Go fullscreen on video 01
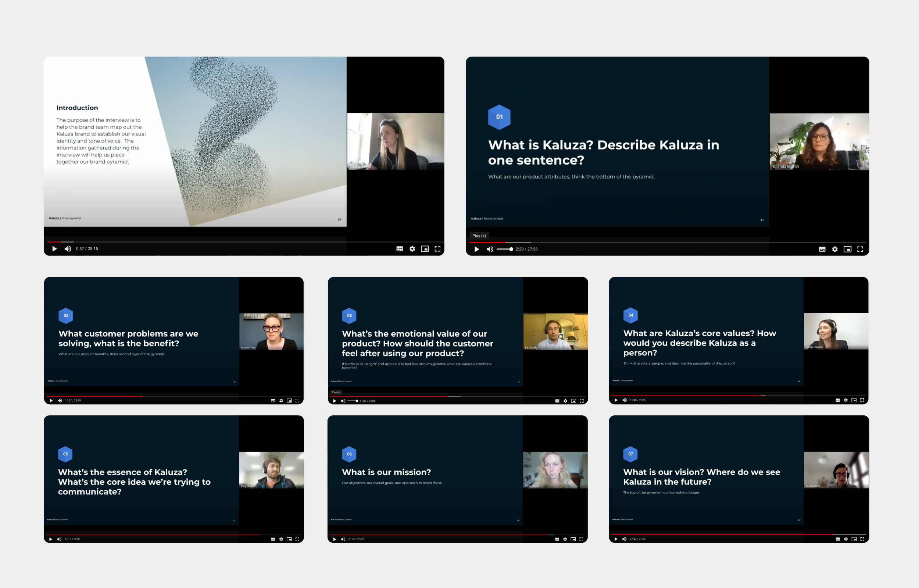Screen dimensions: 919x588 [x=860, y=249]
